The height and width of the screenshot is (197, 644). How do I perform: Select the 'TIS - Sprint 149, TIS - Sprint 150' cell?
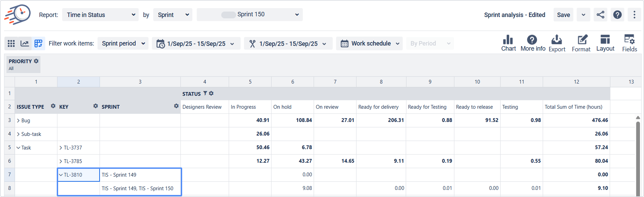click(140, 188)
